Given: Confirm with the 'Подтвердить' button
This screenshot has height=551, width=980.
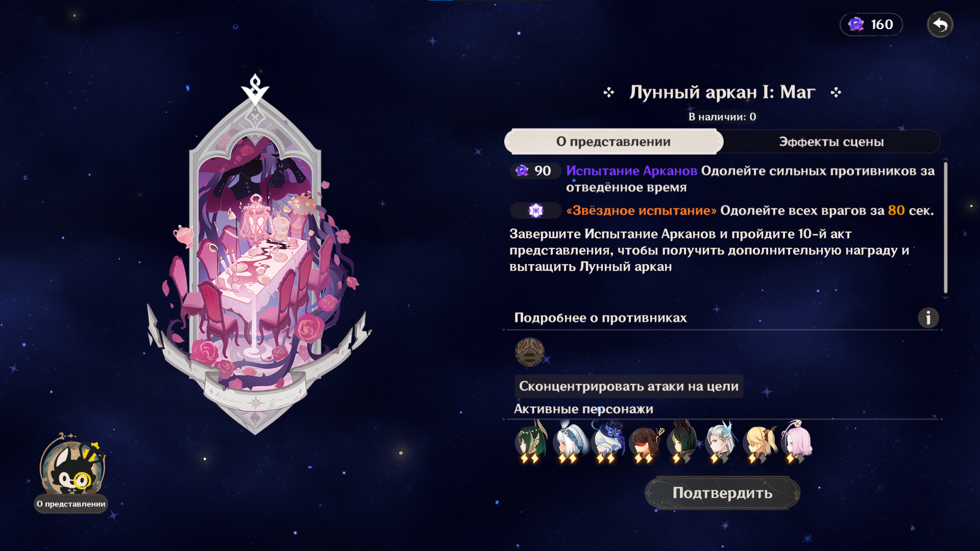Looking at the screenshot, I should [x=722, y=493].
